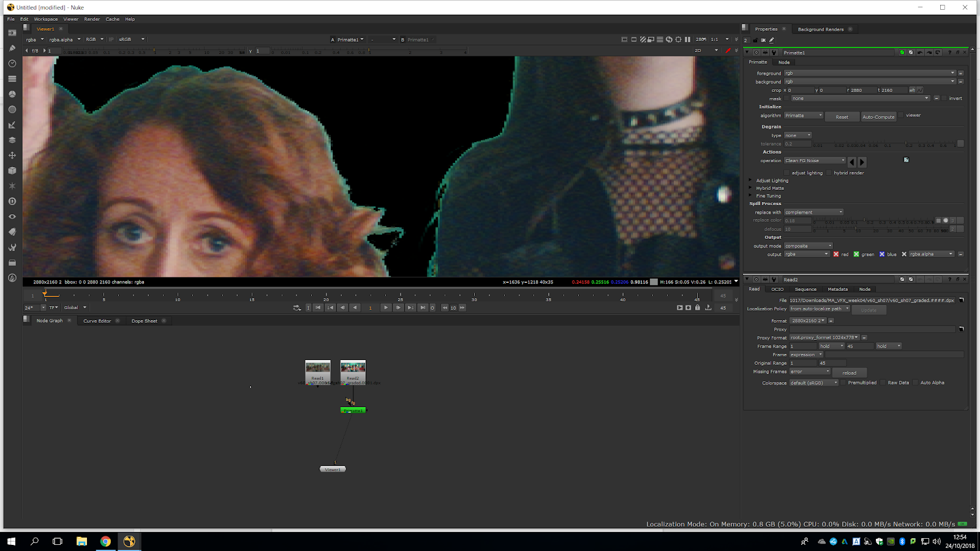
Task: Open the Merge nodes layers icon
Action: pyautogui.click(x=12, y=140)
